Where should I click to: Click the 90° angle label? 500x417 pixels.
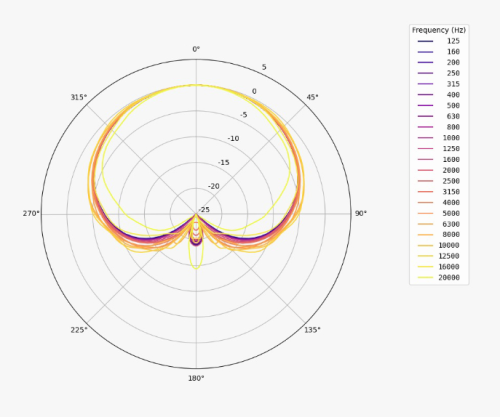point(361,213)
